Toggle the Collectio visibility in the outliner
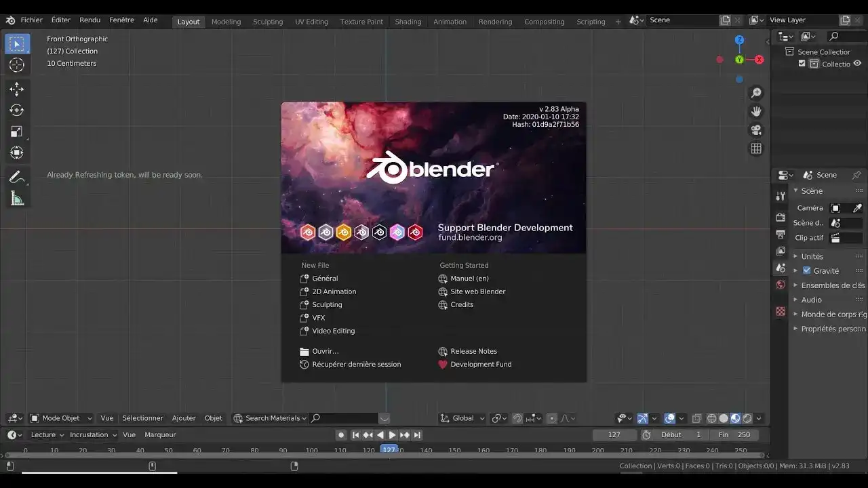 pos(856,64)
